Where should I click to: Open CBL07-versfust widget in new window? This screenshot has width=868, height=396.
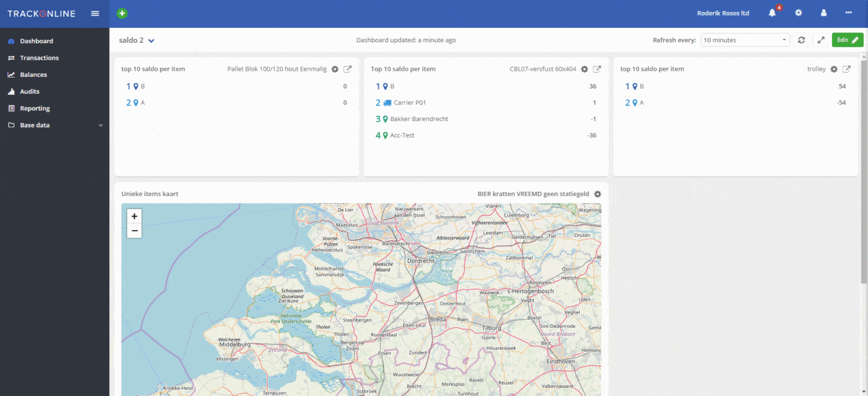coord(597,69)
